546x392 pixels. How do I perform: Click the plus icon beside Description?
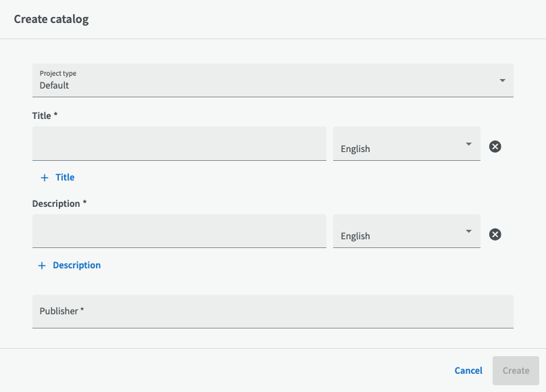pos(42,266)
